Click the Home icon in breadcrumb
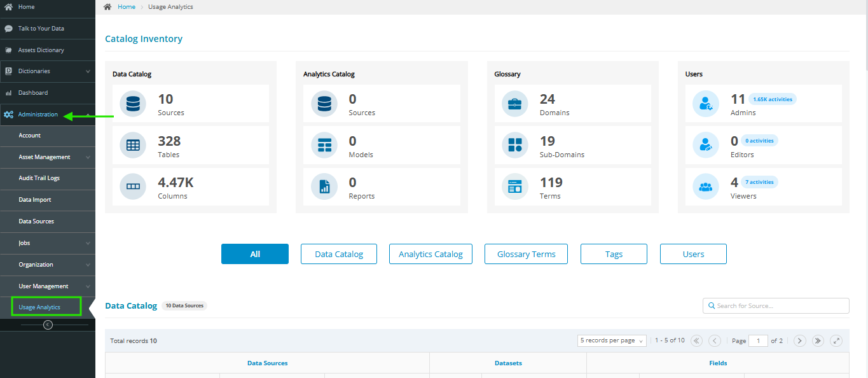Image resolution: width=868 pixels, height=378 pixels. point(107,7)
